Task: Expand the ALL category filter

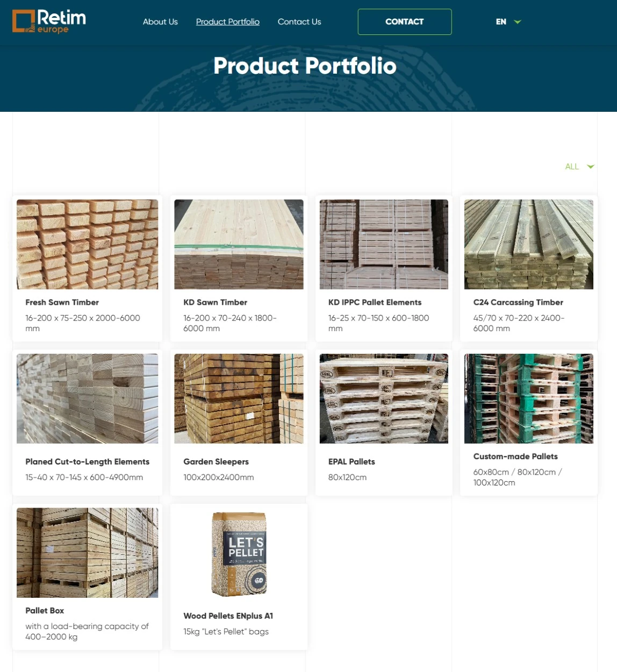Action: pyautogui.click(x=579, y=167)
